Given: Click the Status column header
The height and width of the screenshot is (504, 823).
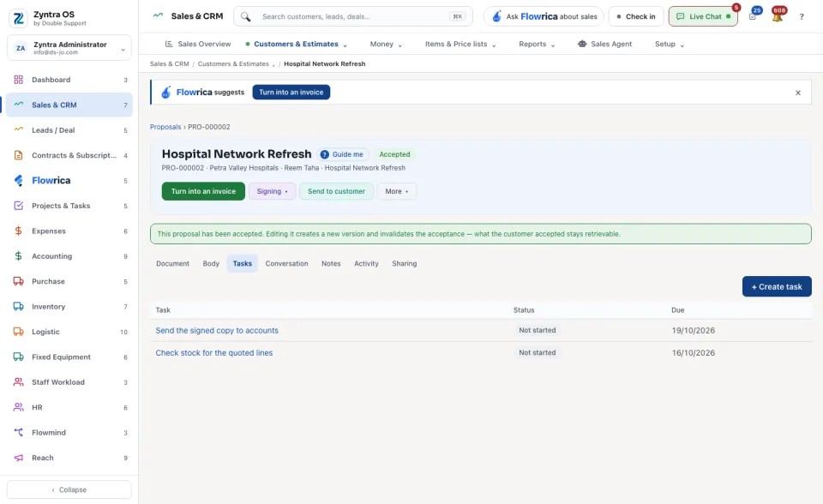Looking at the screenshot, I should (524, 310).
